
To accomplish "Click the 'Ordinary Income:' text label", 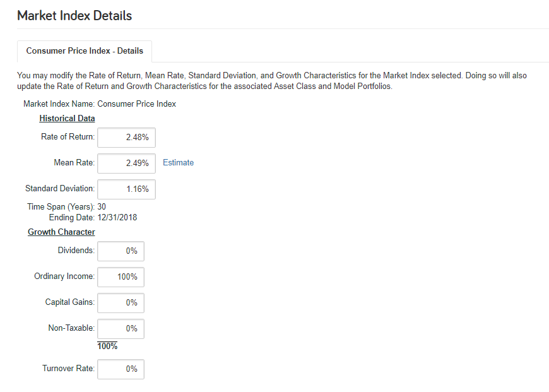I will click(64, 276).
